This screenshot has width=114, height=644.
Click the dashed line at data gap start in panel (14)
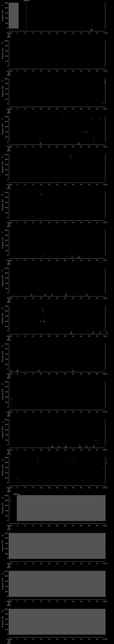[17, 508]
